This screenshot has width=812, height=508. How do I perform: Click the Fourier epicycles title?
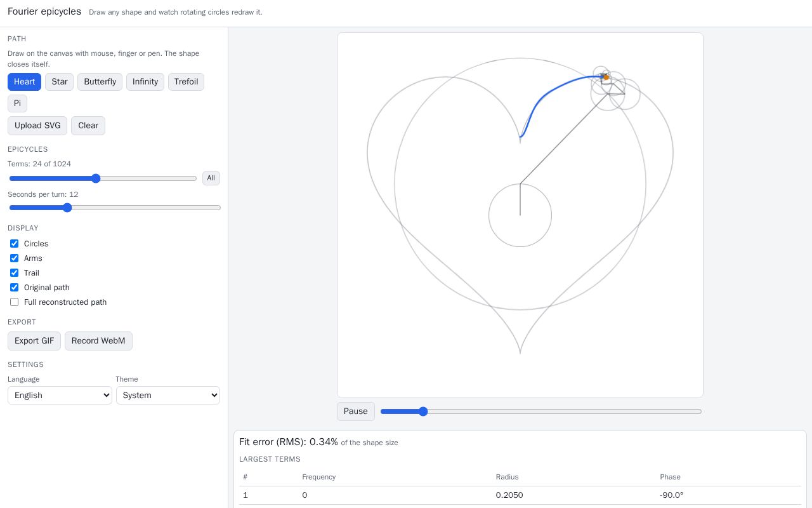(x=44, y=11)
